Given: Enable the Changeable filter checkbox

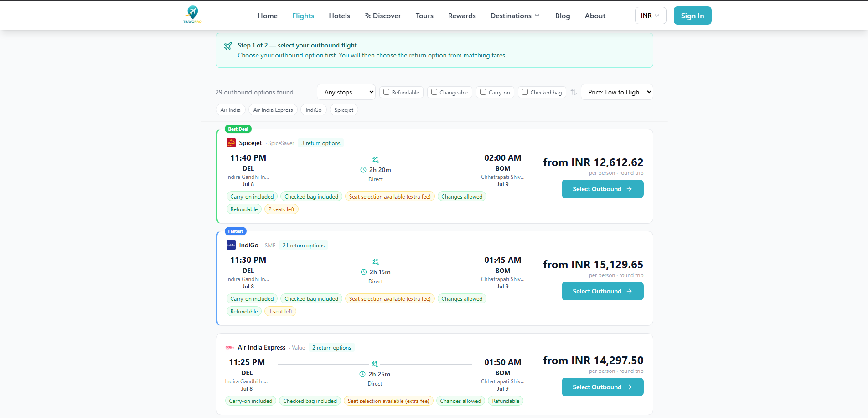Looking at the screenshot, I should click(434, 92).
